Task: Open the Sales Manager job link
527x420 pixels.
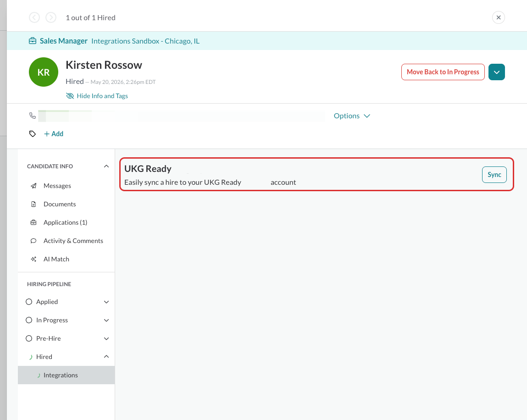Action: (x=63, y=41)
